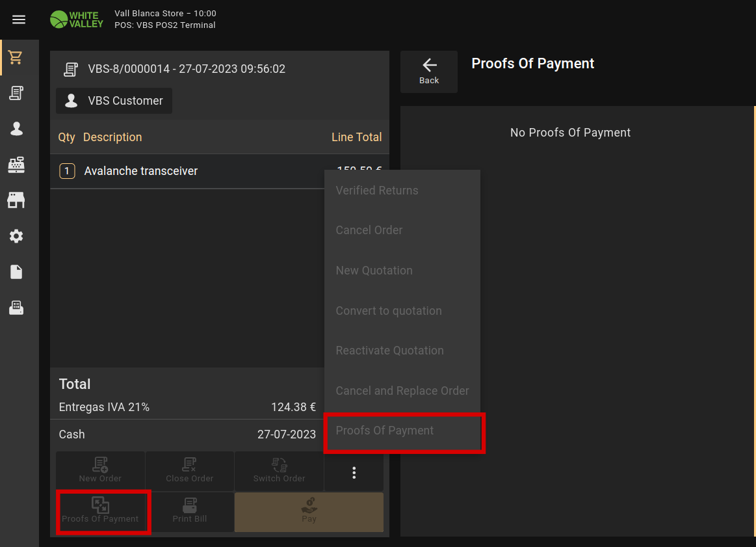This screenshot has height=547, width=756.
Task: Choose Convert to quotation option
Action: click(389, 311)
